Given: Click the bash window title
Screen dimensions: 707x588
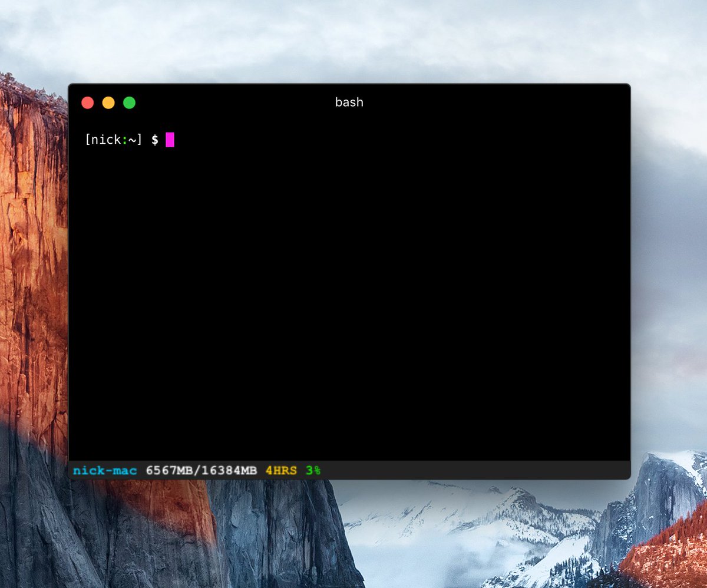Looking at the screenshot, I should (349, 102).
